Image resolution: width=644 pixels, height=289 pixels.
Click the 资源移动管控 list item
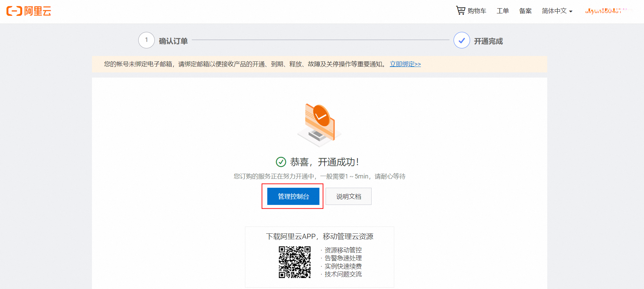(343, 250)
